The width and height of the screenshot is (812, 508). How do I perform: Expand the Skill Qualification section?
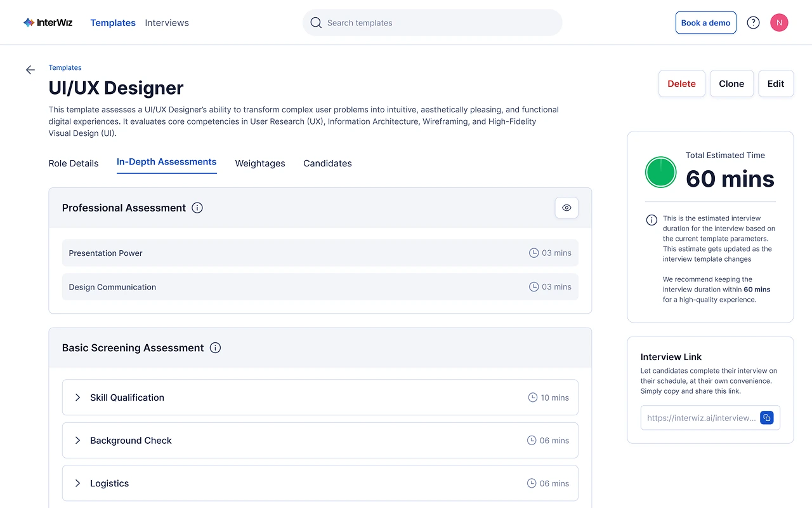coord(78,398)
